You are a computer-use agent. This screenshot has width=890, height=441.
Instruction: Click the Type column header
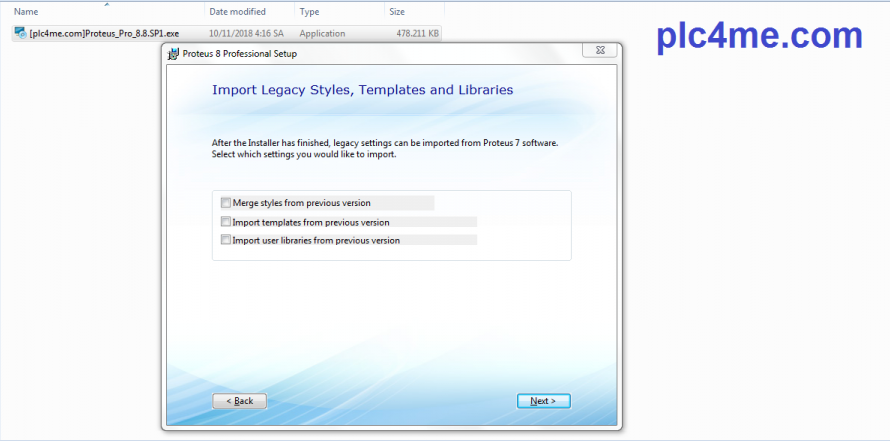tap(310, 12)
